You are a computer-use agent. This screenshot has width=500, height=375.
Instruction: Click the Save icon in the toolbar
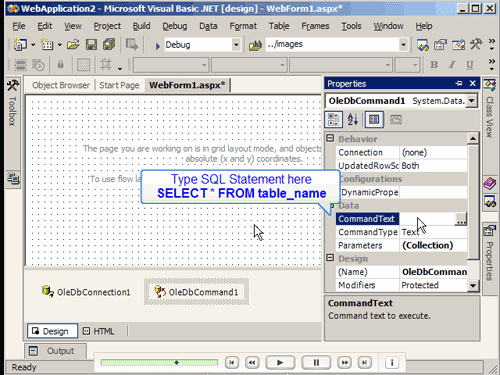tap(91, 44)
